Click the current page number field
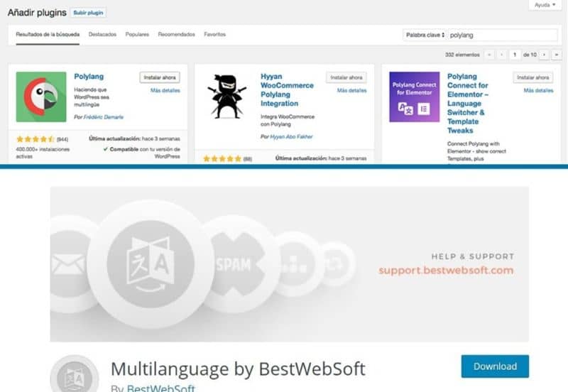This screenshot has height=392, width=568. point(515,55)
